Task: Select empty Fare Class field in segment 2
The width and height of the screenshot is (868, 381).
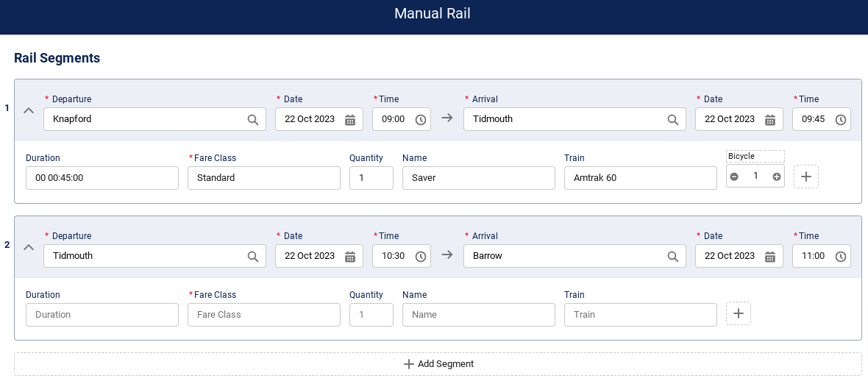Action: pos(263,315)
